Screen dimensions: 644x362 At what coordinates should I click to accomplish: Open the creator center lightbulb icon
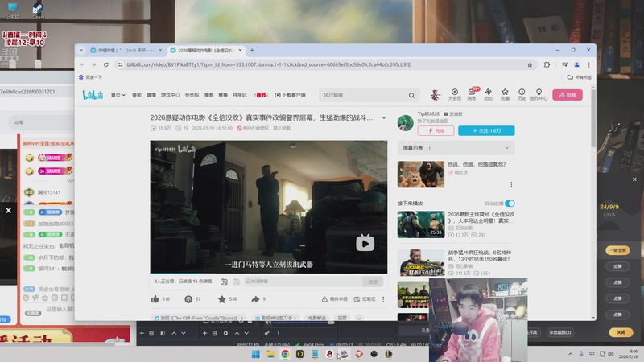tap(539, 94)
